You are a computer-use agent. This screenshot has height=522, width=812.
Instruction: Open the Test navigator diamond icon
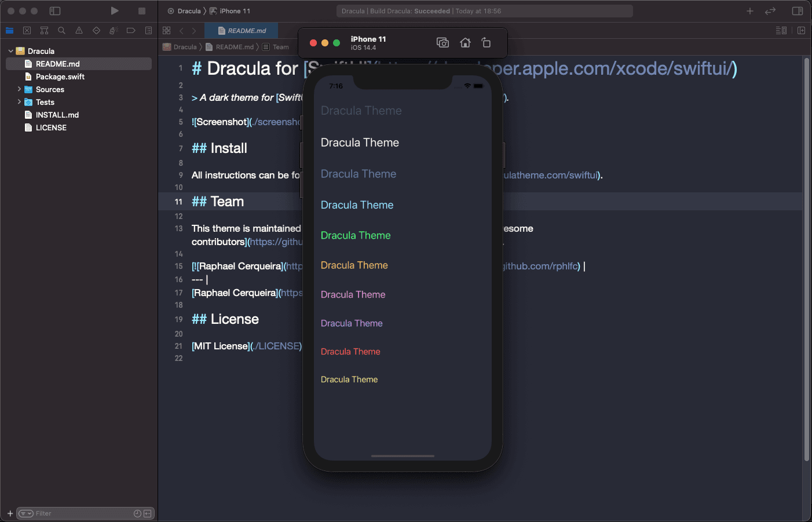[96, 30]
